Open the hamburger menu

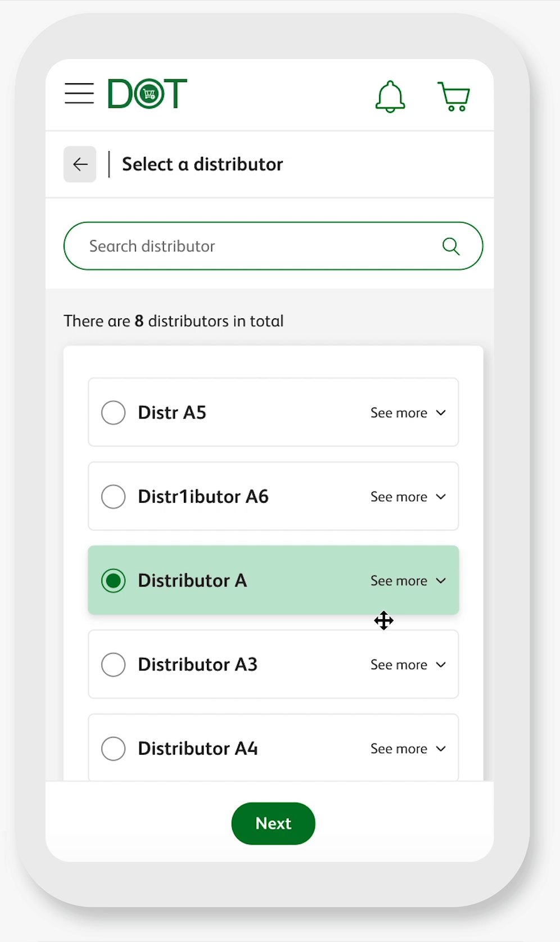[79, 93]
